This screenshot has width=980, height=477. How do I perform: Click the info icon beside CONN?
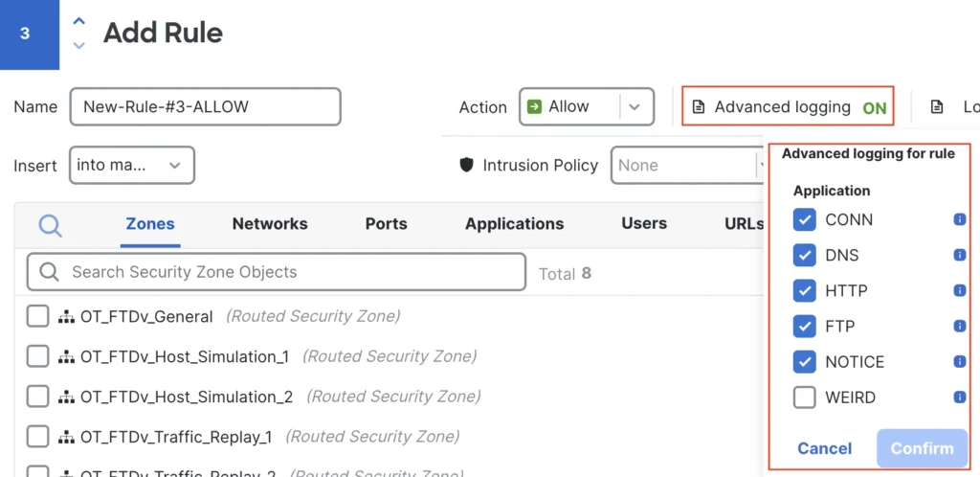pos(959,220)
